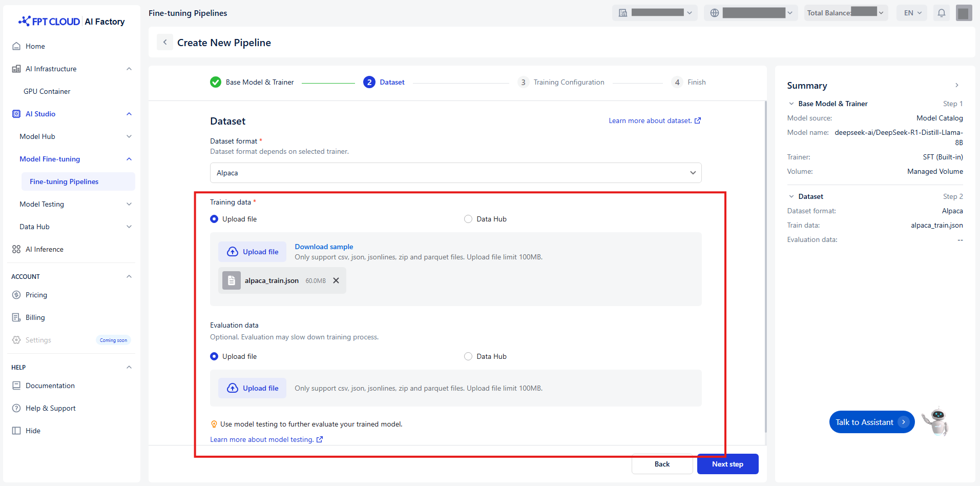Open Help & Support from sidebar

[x=50, y=408]
